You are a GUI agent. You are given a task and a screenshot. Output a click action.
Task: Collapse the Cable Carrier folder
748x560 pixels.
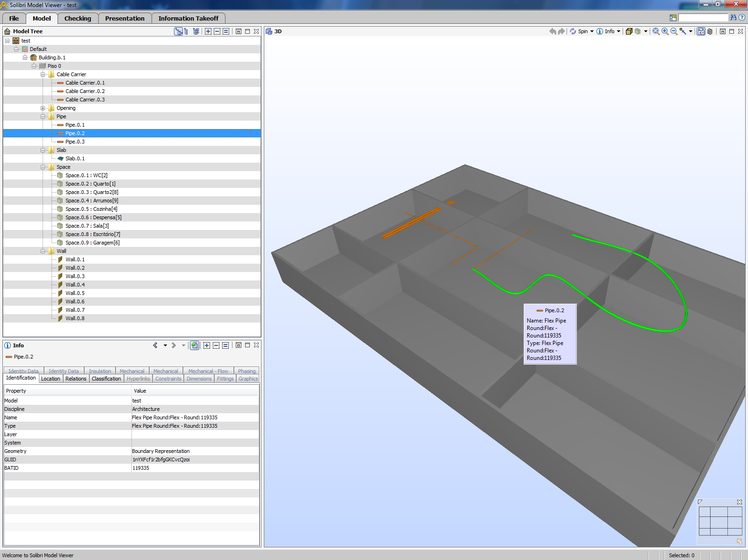43,74
